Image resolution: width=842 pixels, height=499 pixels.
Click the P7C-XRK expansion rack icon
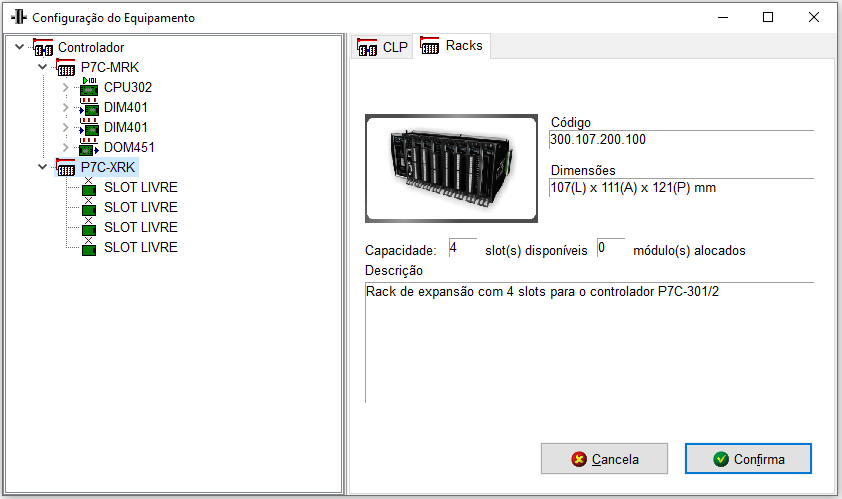pyautogui.click(x=66, y=168)
